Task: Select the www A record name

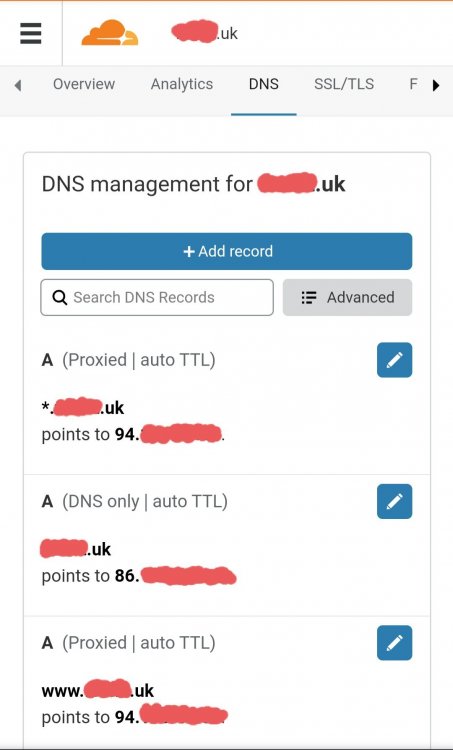Action: pyautogui.click(x=98, y=690)
